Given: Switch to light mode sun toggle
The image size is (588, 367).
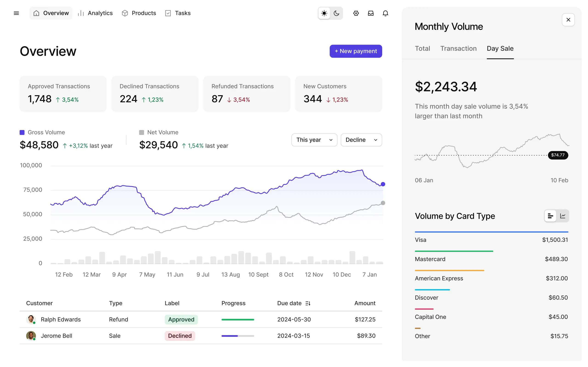Looking at the screenshot, I should point(324,13).
